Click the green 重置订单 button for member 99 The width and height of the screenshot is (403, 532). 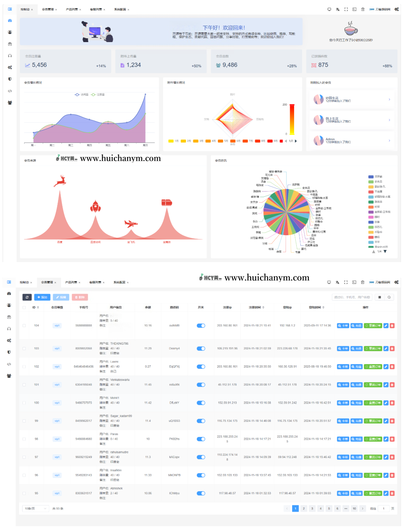click(373, 421)
